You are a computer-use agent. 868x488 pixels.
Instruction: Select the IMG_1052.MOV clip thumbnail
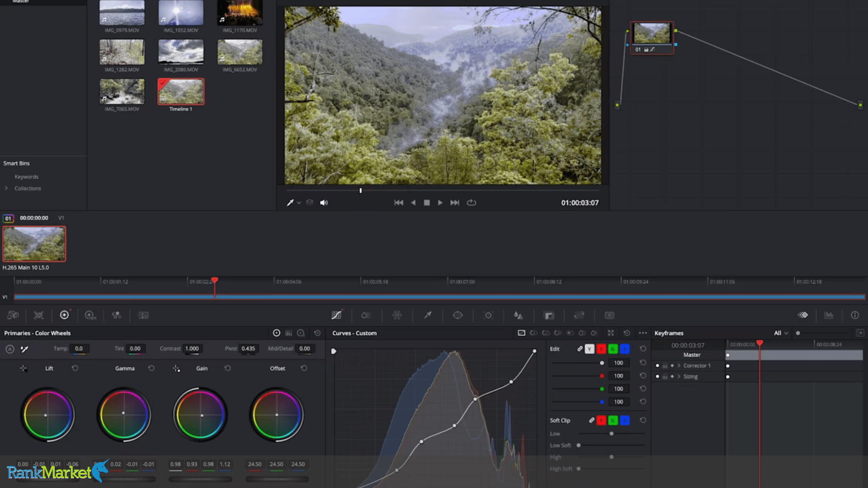tap(181, 13)
